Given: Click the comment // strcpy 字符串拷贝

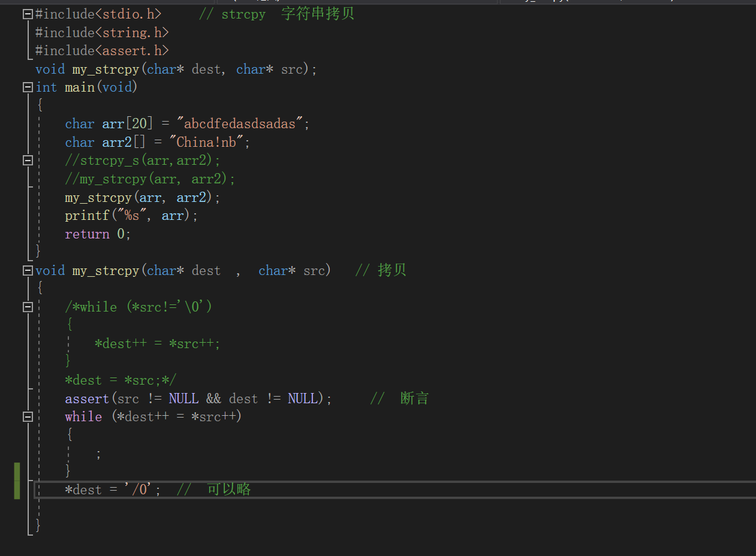Looking at the screenshot, I should [276, 14].
